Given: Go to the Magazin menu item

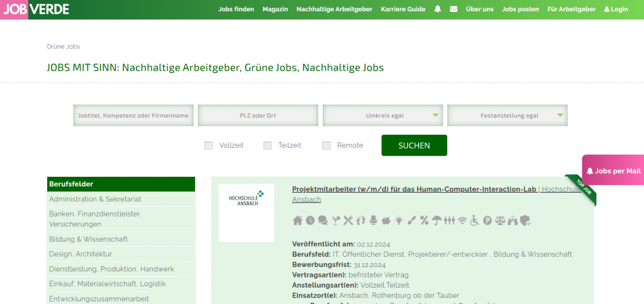Looking at the screenshot, I should coord(275,9).
